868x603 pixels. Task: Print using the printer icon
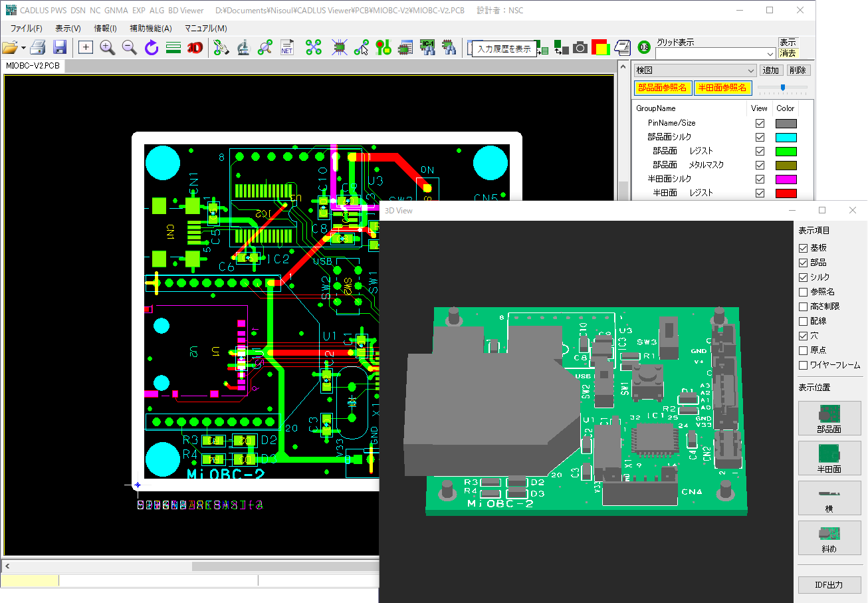(38, 47)
